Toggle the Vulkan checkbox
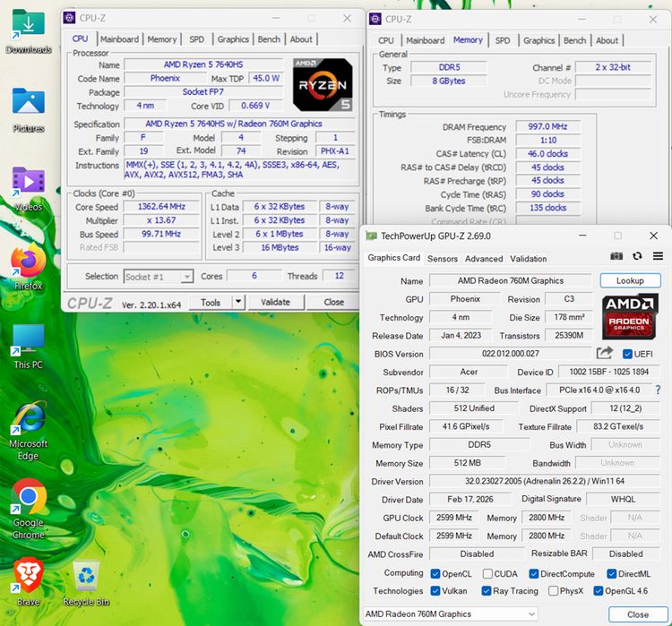Viewport: 672px width, 626px height. tap(435, 591)
